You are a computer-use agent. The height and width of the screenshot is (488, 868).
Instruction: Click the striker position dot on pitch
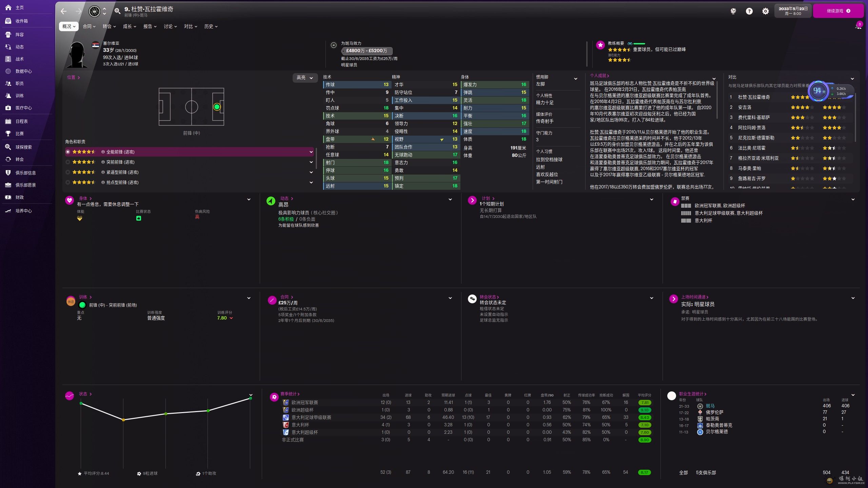(x=217, y=107)
